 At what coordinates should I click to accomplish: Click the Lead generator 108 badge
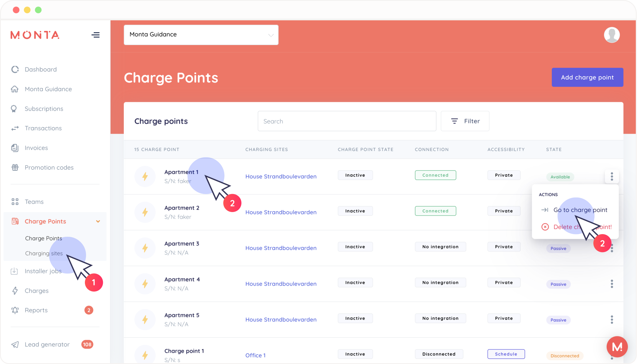coord(87,345)
